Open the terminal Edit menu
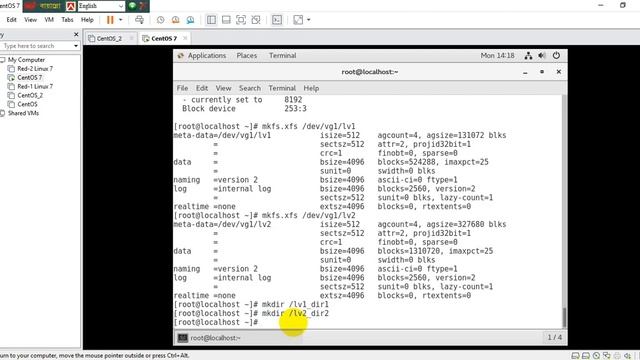This screenshot has height=360, width=640. tap(202, 88)
